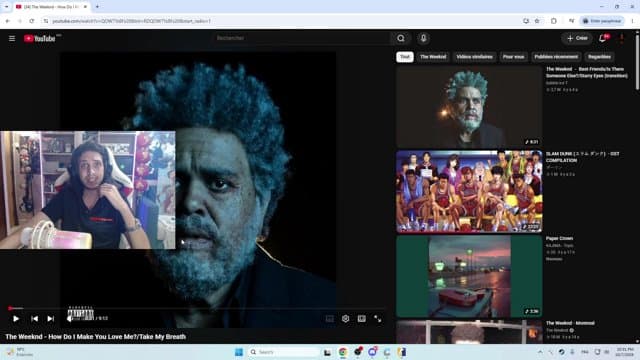Skip to the previous video
The image size is (640, 360).
(34, 319)
